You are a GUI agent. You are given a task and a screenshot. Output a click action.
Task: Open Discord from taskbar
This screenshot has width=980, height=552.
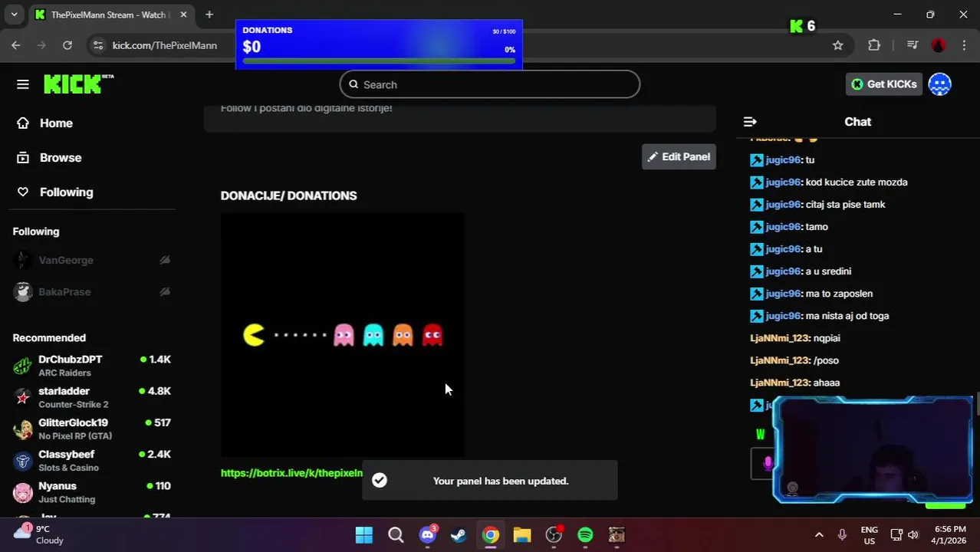point(427,535)
